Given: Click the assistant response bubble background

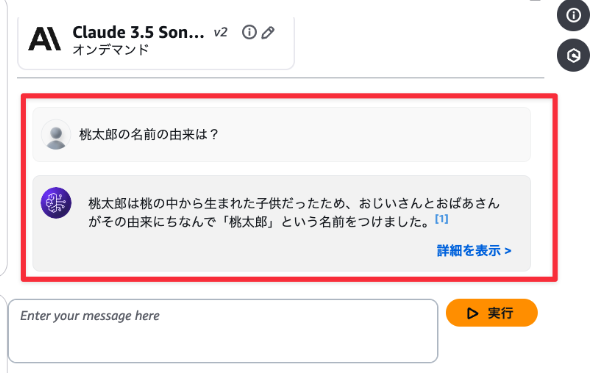Looking at the screenshot, I should 281,223.
